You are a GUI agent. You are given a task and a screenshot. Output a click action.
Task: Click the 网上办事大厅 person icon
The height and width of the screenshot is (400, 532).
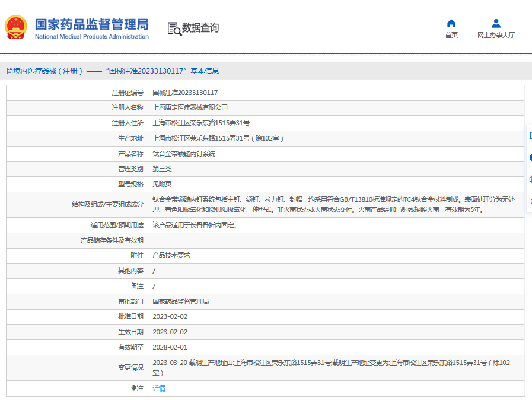[x=495, y=23]
